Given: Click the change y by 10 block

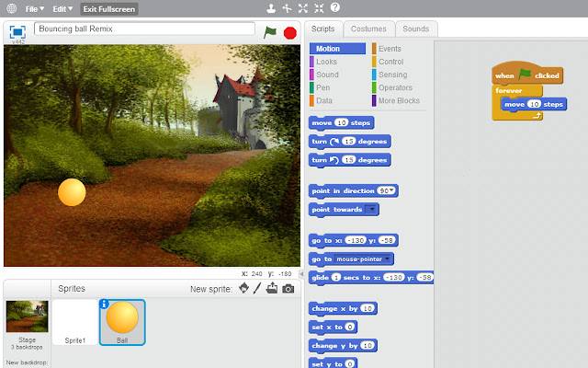Looking at the screenshot, I should pyautogui.click(x=343, y=346).
